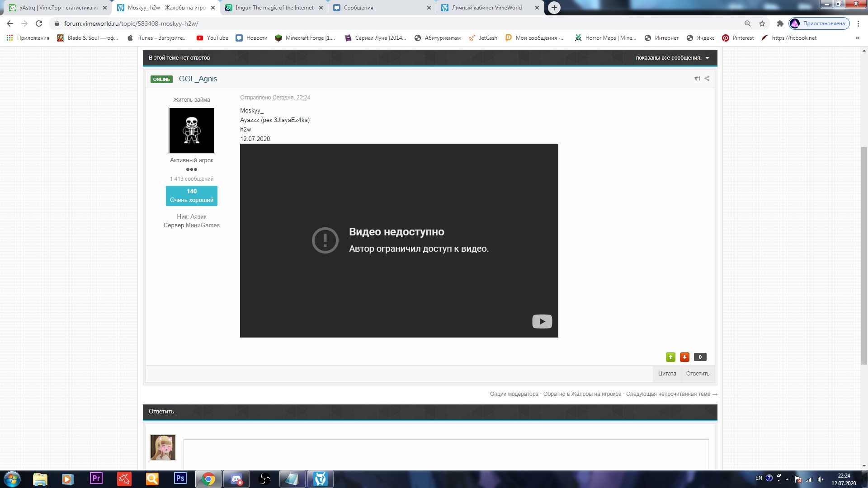Screen dimensions: 868x488
Task: Click the page zoom magnifier icon
Action: [x=748, y=23]
